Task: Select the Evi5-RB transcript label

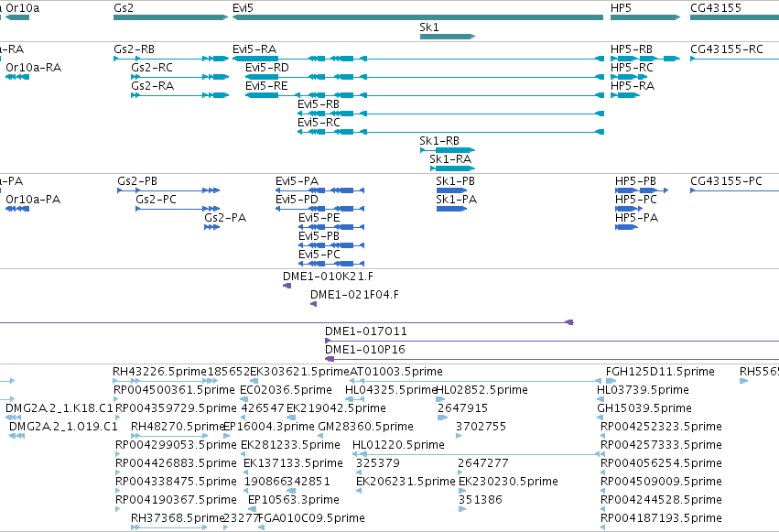Action: click(x=319, y=104)
